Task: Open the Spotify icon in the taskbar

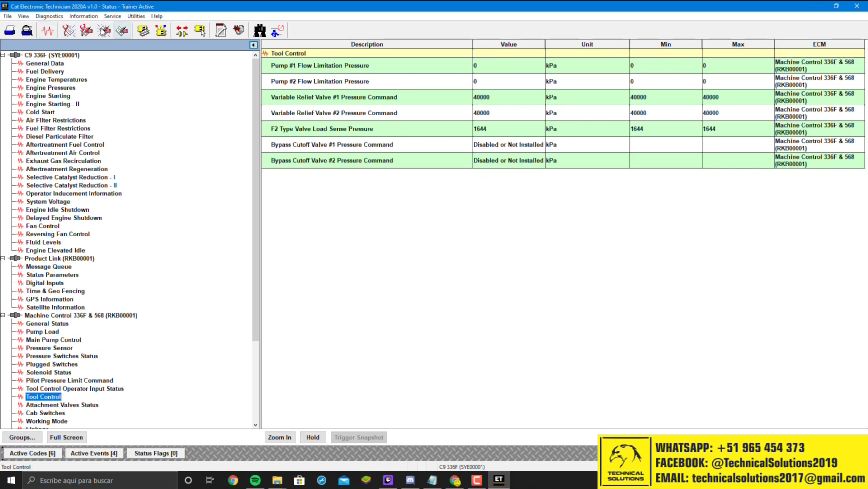Action: (254, 480)
